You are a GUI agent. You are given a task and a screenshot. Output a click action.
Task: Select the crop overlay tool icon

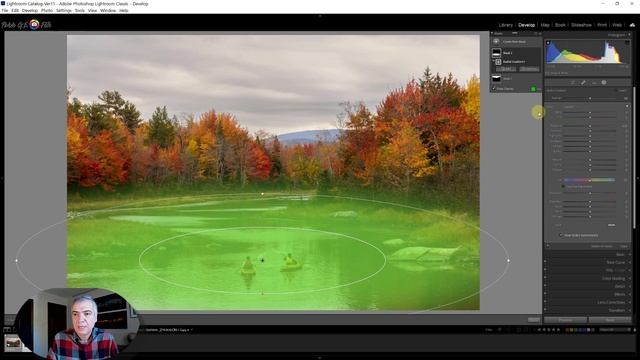(573, 82)
